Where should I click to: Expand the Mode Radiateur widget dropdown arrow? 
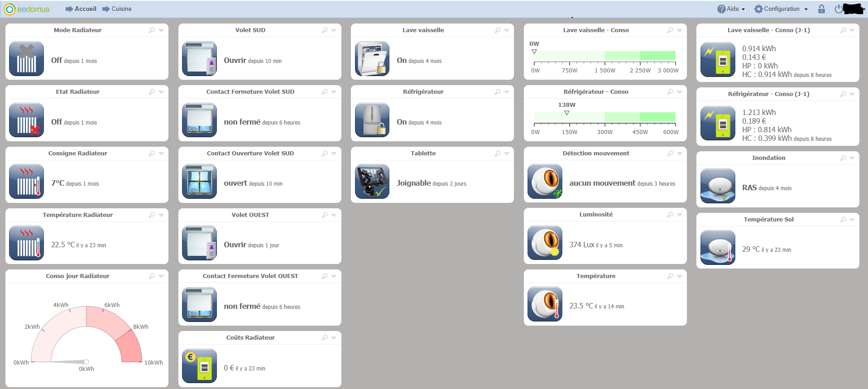[x=161, y=30]
